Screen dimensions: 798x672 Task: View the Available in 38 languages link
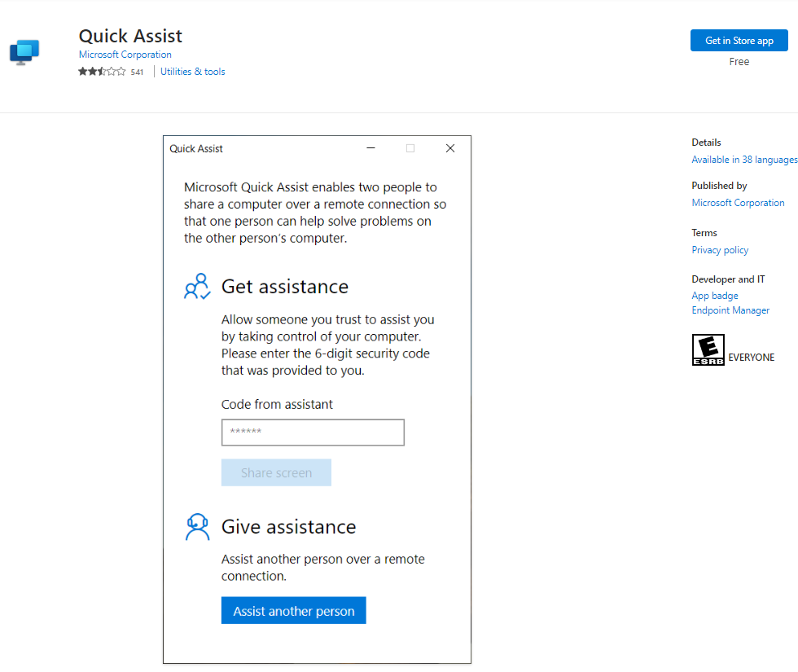point(743,160)
